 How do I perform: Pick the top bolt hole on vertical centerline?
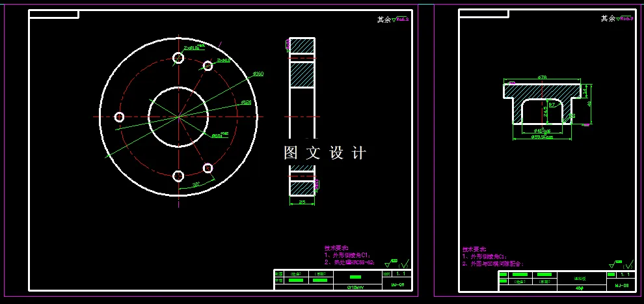(178, 58)
